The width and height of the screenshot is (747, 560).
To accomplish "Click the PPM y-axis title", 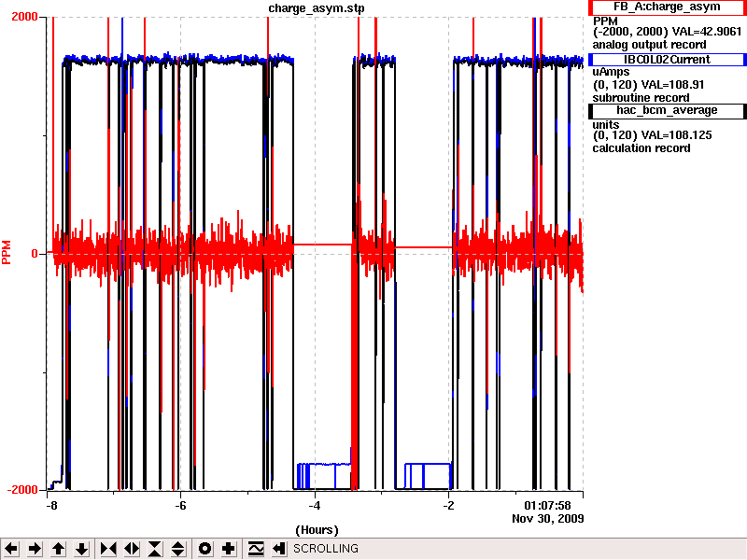I will (7, 252).
